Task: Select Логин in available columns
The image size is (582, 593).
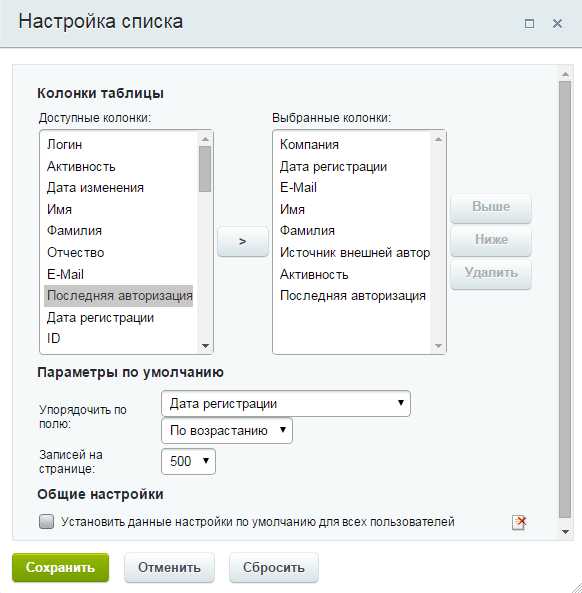Action: (119, 144)
